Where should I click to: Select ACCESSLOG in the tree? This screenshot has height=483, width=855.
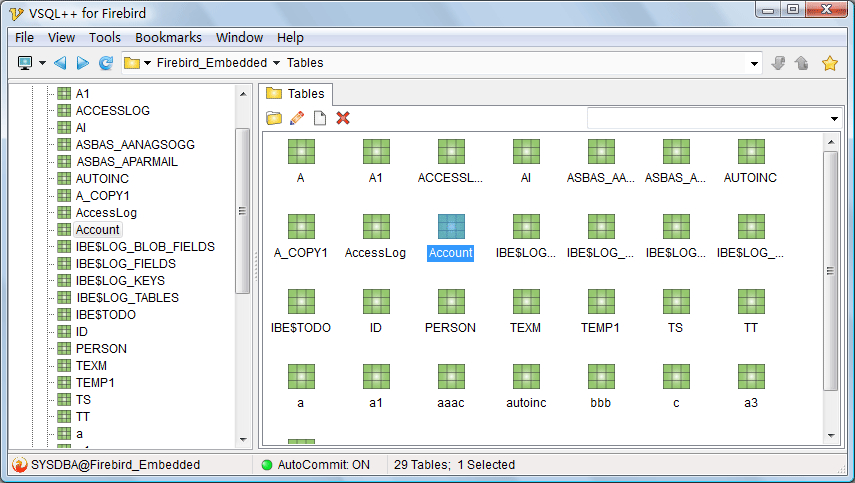(112, 111)
